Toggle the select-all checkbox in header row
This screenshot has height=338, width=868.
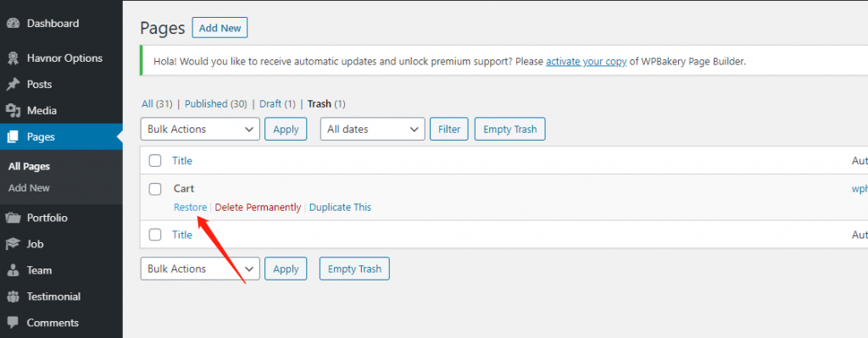point(156,161)
